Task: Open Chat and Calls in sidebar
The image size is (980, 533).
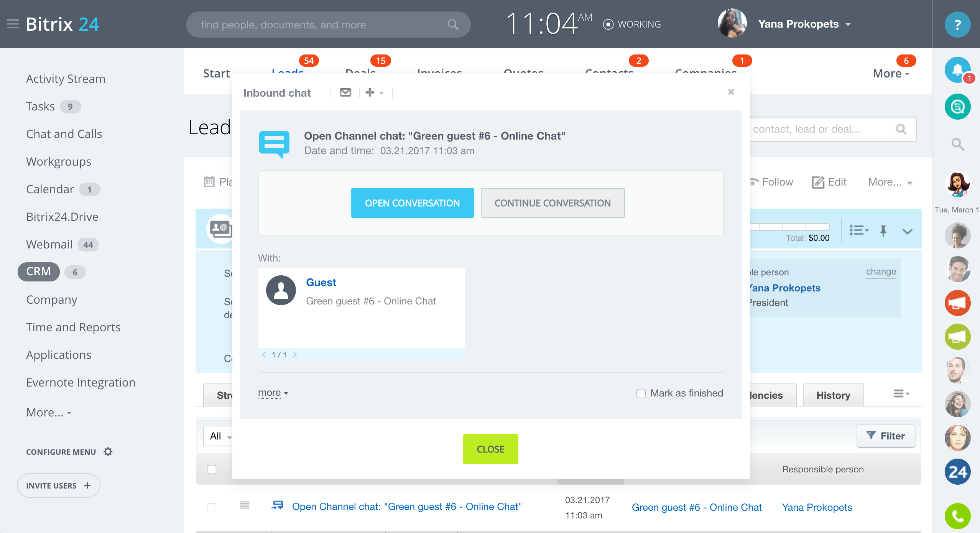Action: click(64, 134)
